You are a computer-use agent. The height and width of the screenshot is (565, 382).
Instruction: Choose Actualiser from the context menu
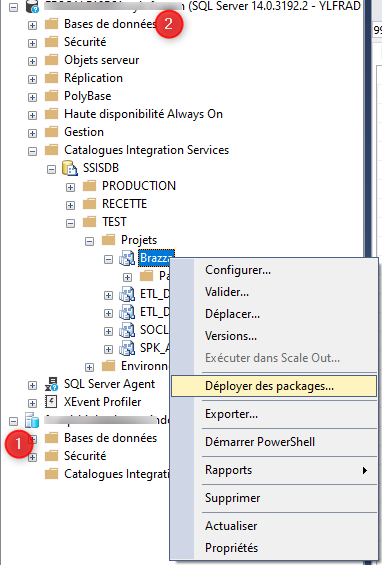(x=274, y=526)
